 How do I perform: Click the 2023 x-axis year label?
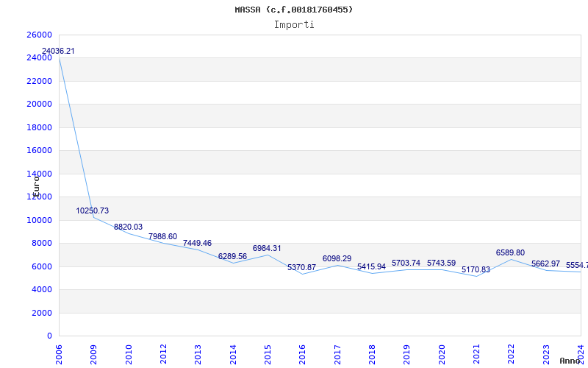coord(546,355)
